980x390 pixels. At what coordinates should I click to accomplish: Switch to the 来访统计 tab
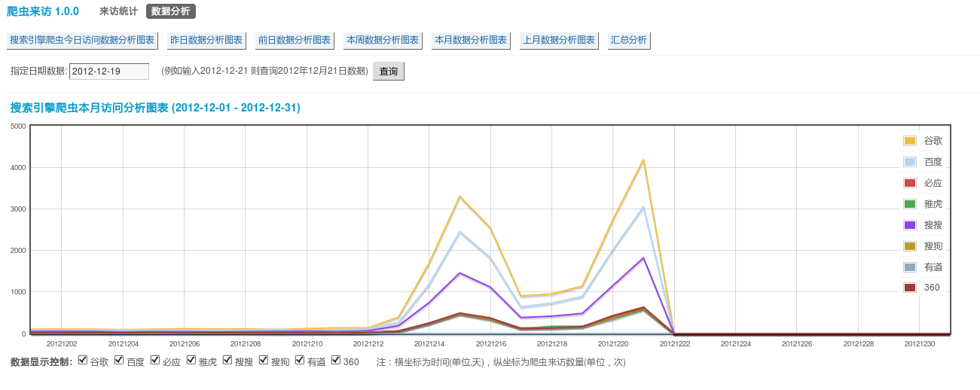pyautogui.click(x=118, y=11)
